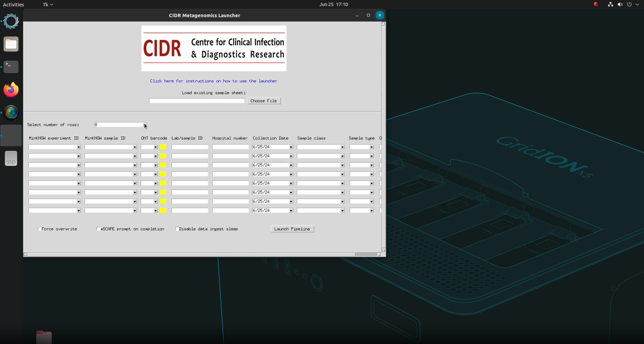
Task: Open Firefox from the dock
Action: pyautogui.click(x=11, y=90)
